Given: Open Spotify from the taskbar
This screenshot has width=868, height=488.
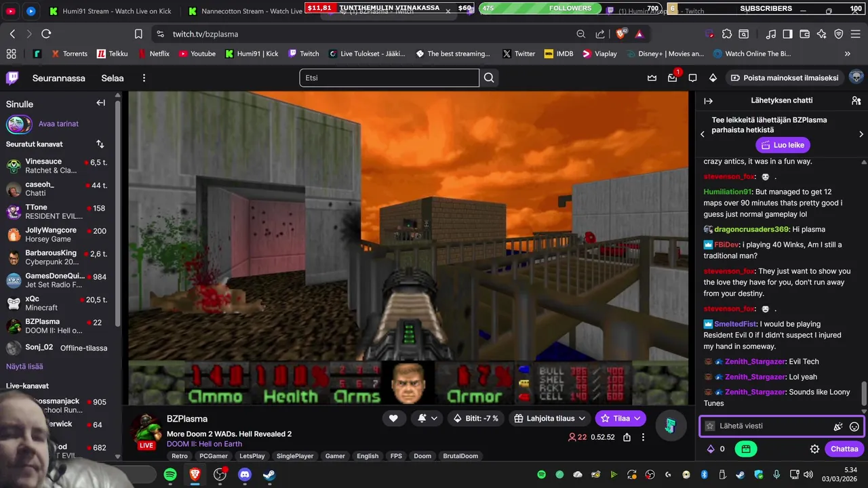Looking at the screenshot, I should click(170, 475).
